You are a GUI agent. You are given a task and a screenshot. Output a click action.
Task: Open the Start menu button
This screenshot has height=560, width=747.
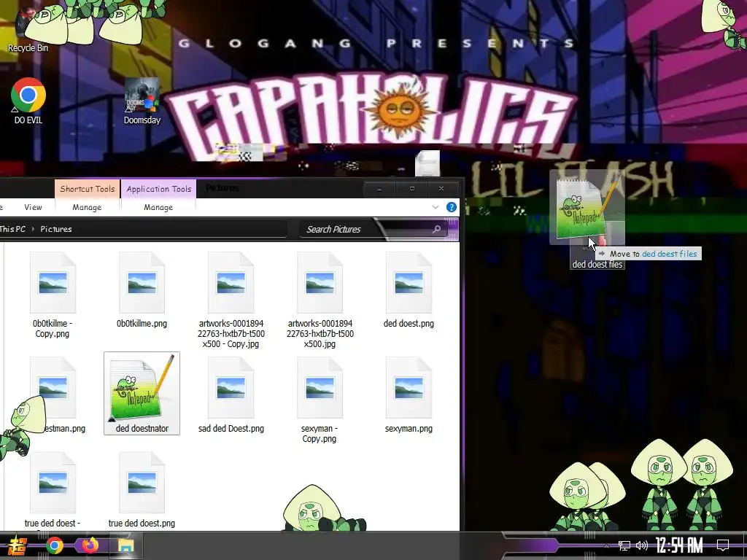[x=16, y=545]
